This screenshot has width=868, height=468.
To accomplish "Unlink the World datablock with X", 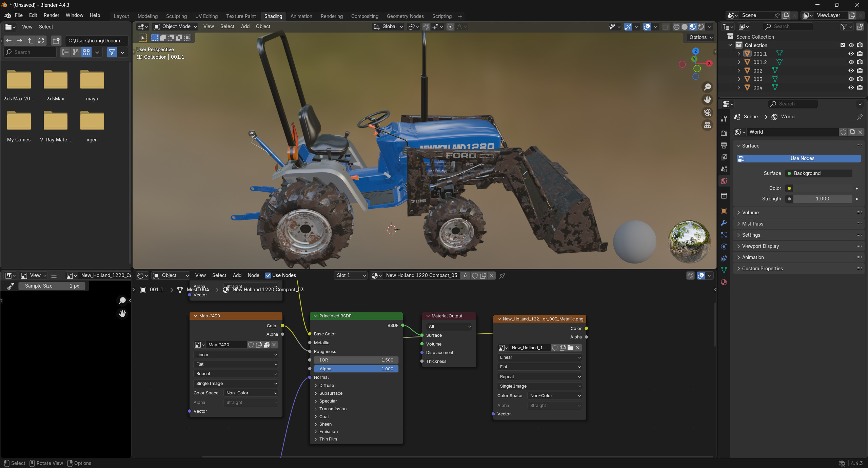I will click(860, 132).
